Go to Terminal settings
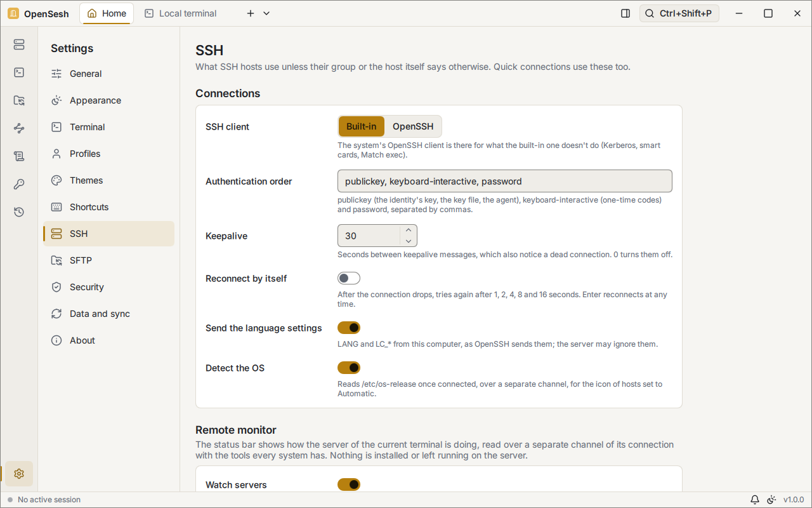The image size is (812, 508). [108, 127]
